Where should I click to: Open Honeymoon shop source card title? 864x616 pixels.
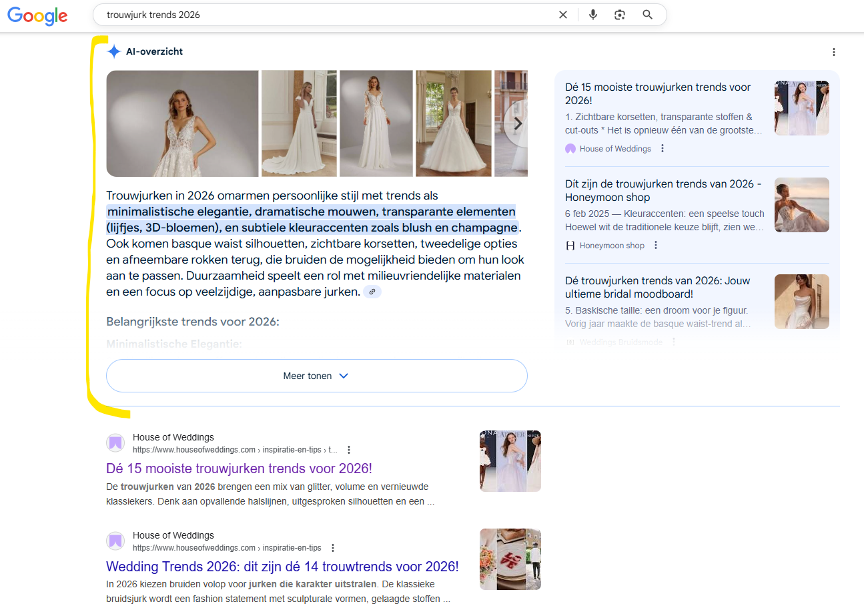coord(663,190)
